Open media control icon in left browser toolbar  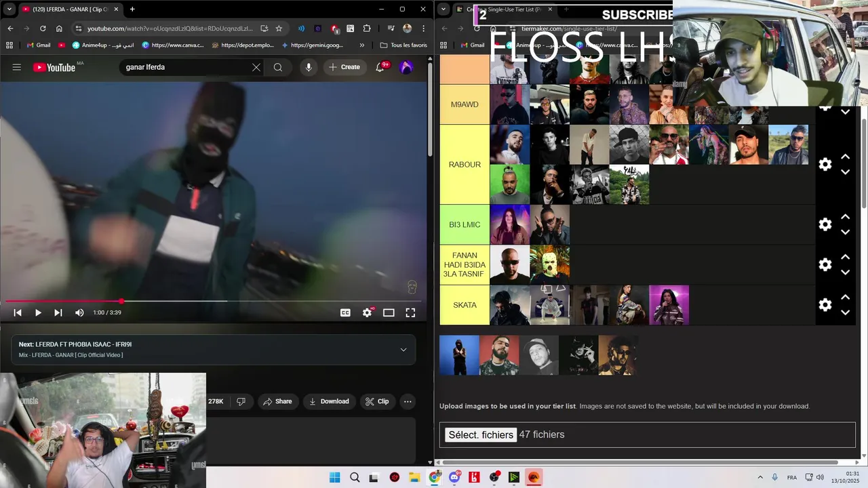click(391, 28)
